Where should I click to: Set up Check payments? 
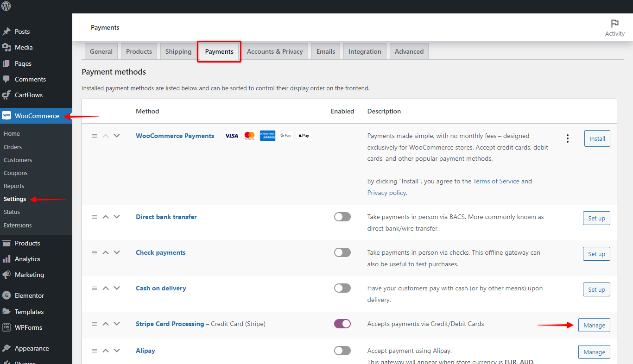pos(596,254)
